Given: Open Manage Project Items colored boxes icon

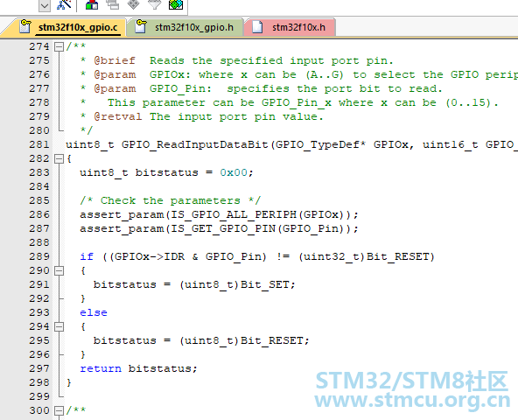Looking at the screenshot, I should tap(92, 4).
